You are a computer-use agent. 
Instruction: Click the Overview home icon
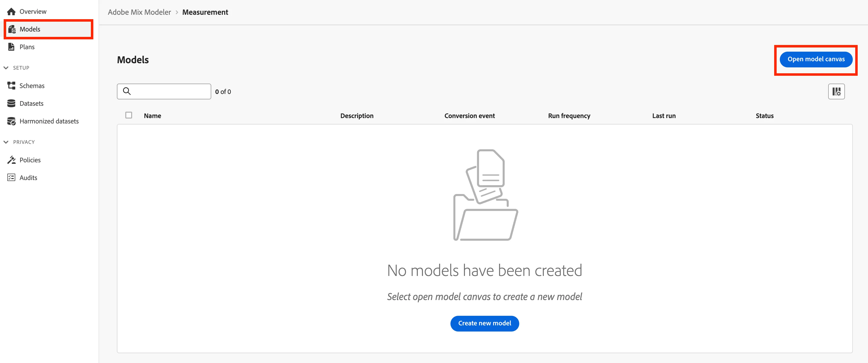11,12
